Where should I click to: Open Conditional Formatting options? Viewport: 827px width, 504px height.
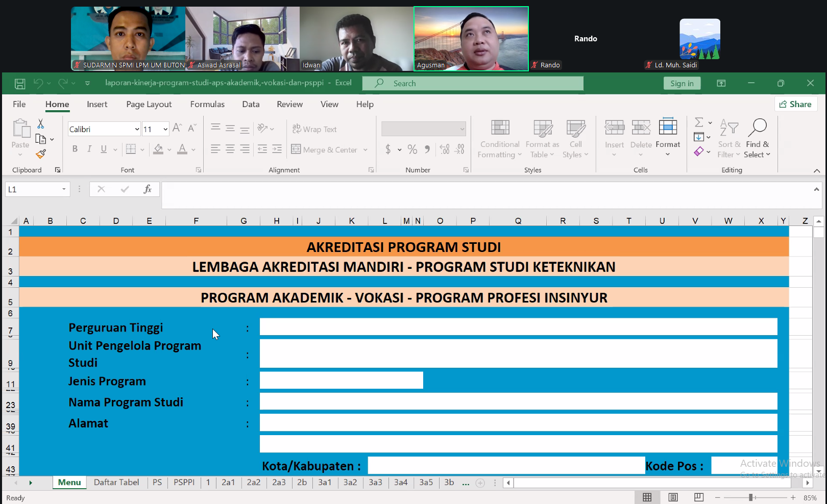pos(499,138)
